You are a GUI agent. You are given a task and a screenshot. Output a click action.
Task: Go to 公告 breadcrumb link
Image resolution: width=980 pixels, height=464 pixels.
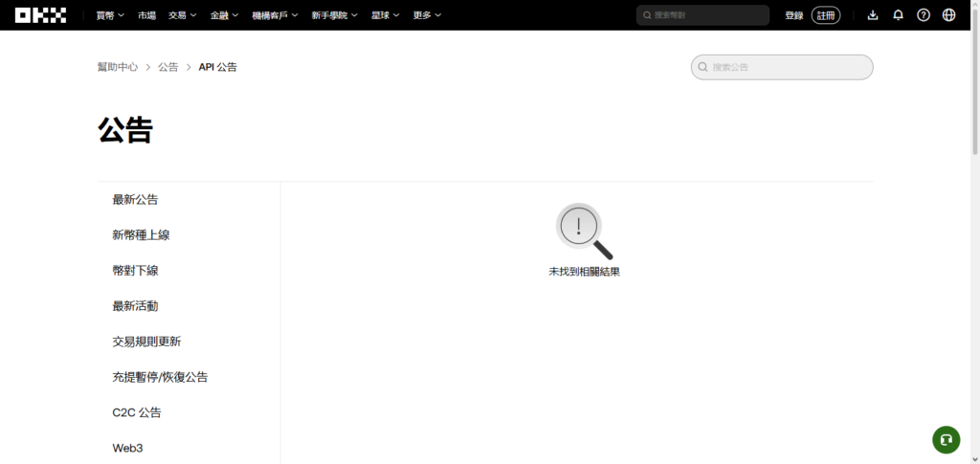(x=168, y=67)
